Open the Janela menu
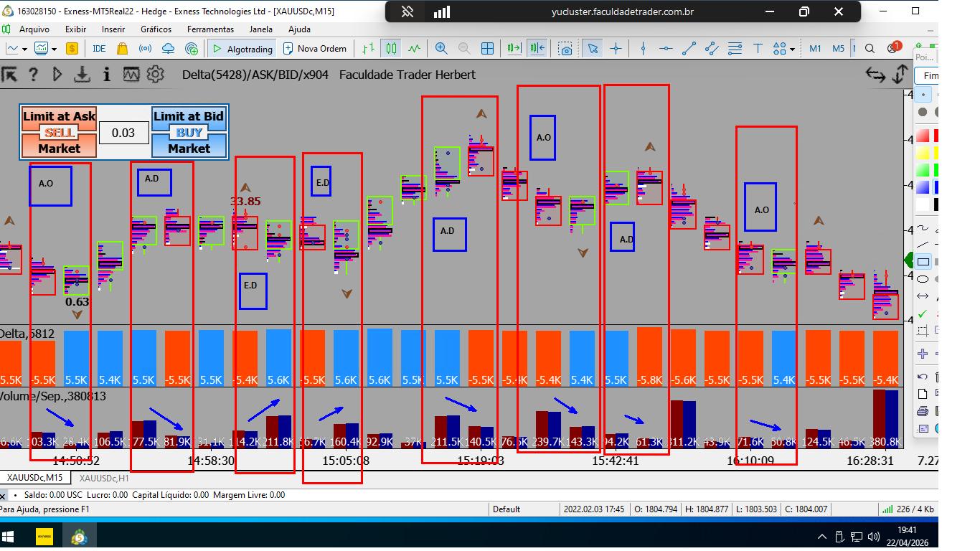Screen dimensions: 980x551 click(260, 29)
